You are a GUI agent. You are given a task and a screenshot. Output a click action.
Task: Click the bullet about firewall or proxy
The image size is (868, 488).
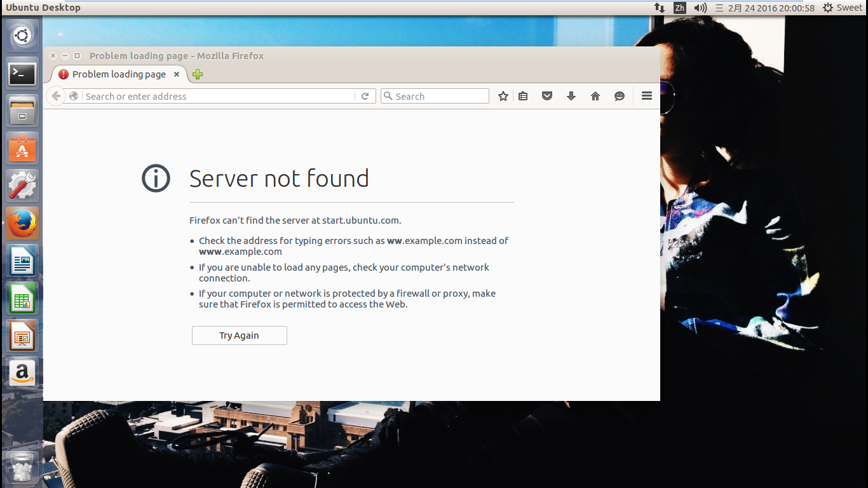tap(347, 299)
